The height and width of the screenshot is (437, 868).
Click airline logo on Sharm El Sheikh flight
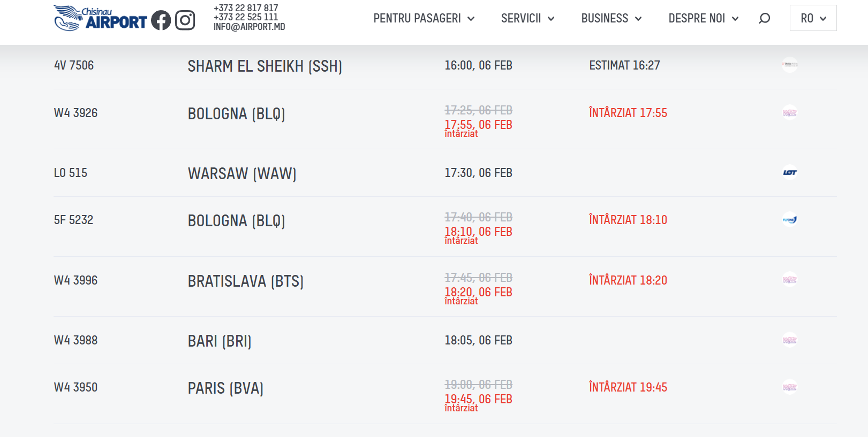point(790,65)
